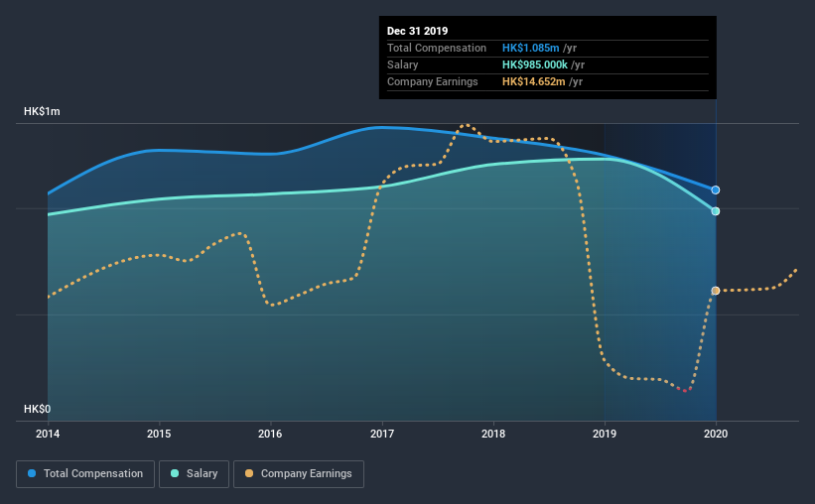Click the HK$1m y-axis label

tap(42, 112)
